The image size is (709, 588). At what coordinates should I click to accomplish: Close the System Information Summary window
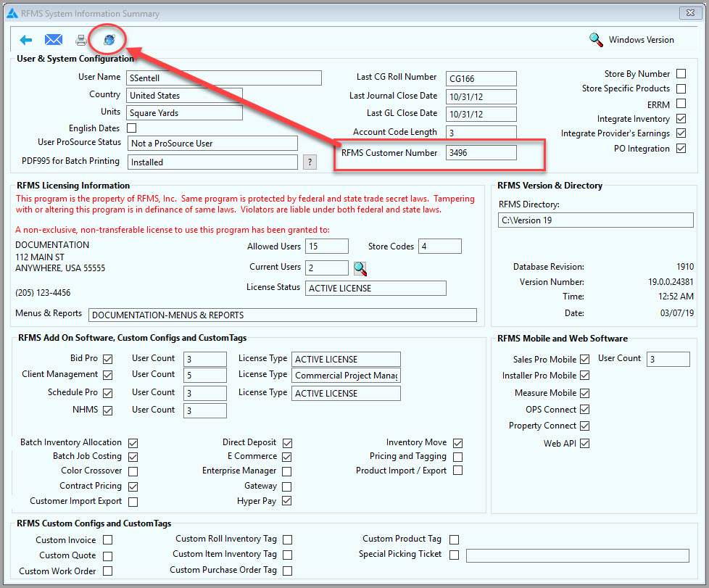click(690, 13)
